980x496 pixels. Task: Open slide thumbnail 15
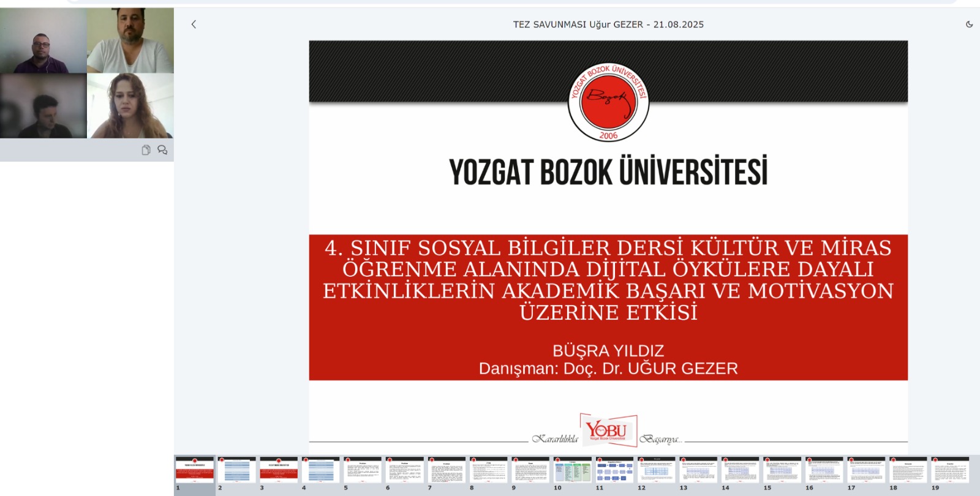tap(782, 470)
